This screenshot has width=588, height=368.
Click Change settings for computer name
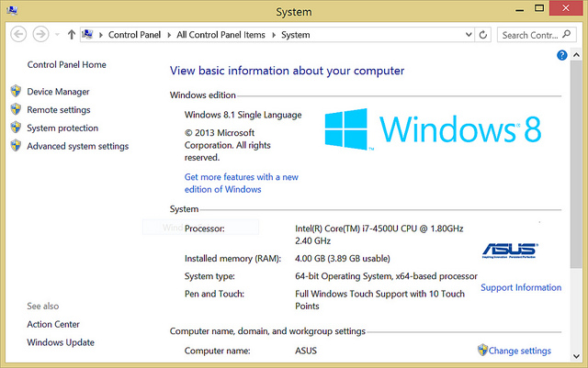click(x=519, y=351)
